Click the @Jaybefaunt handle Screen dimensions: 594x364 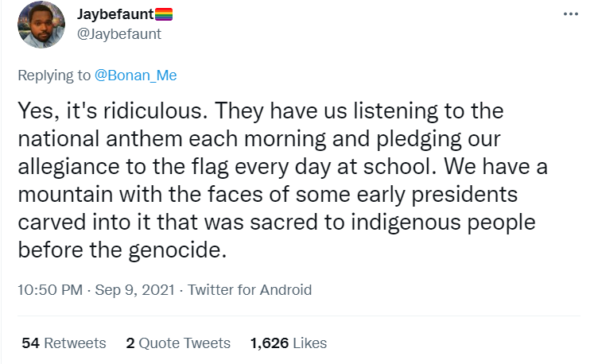tap(119, 33)
